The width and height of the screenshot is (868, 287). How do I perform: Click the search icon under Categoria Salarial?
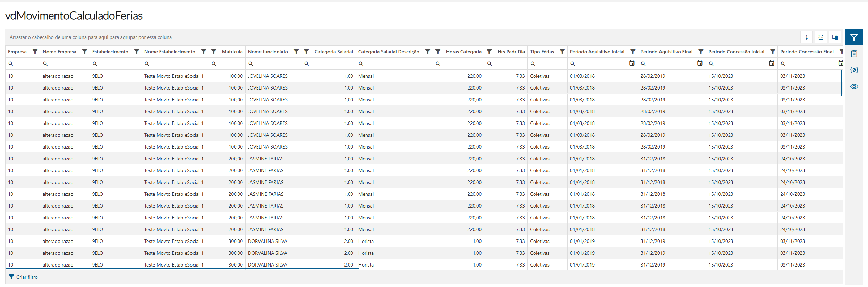coord(307,64)
